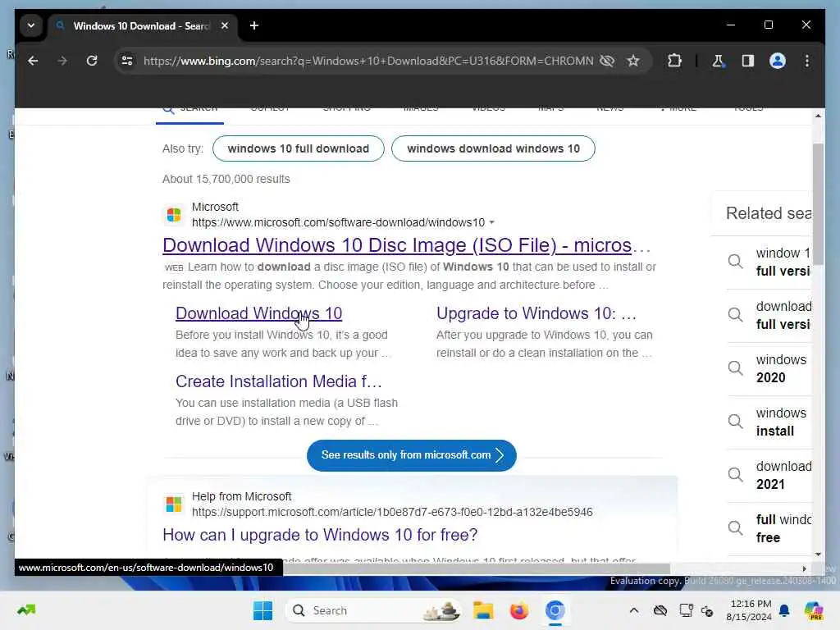Click magnifier icon beside windows install

point(736,422)
